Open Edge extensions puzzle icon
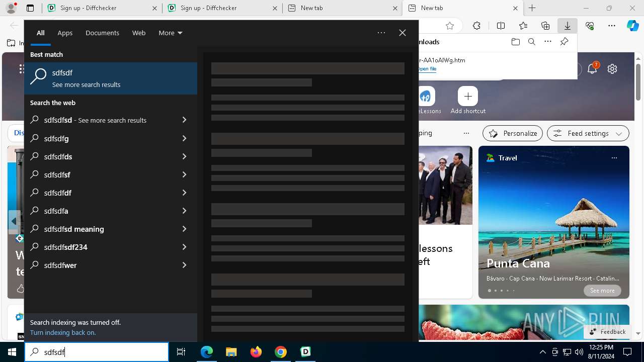The height and width of the screenshot is (362, 644). point(477,26)
